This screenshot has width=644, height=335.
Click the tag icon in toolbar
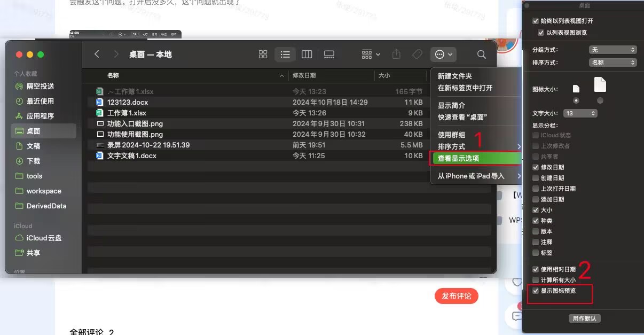coord(417,54)
